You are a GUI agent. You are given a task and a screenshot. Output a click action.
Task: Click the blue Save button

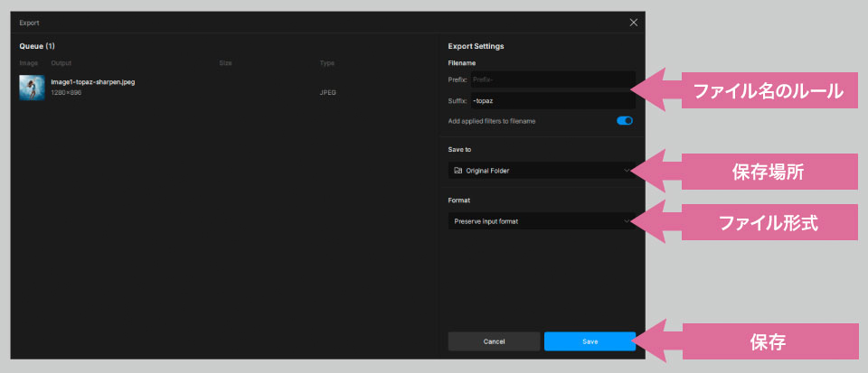click(590, 341)
